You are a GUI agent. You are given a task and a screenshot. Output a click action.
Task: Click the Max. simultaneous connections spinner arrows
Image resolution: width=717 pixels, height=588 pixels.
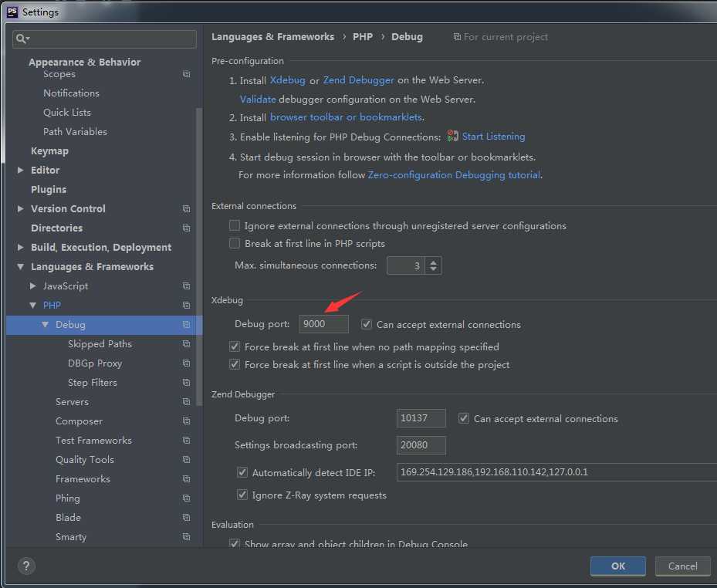coord(433,265)
